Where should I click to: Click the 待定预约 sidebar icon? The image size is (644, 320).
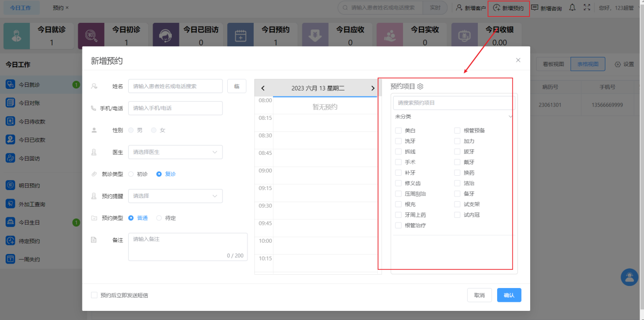10,241
